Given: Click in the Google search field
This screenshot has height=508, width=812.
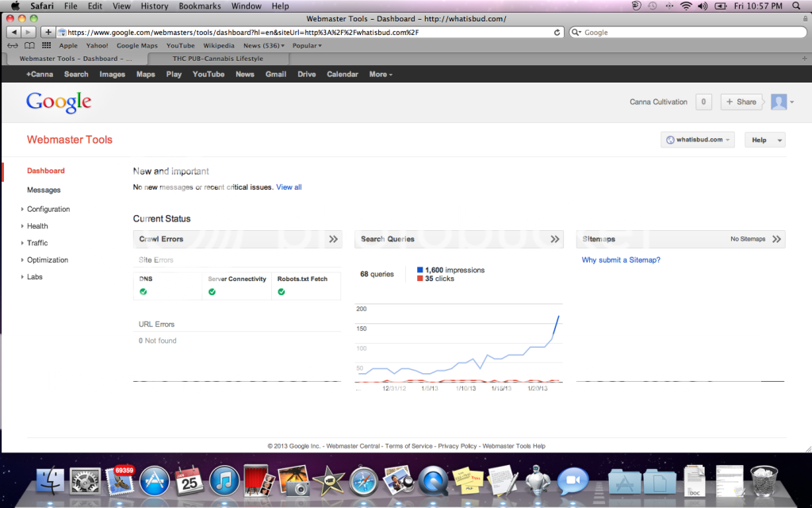Looking at the screenshot, I should coord(688,32).
